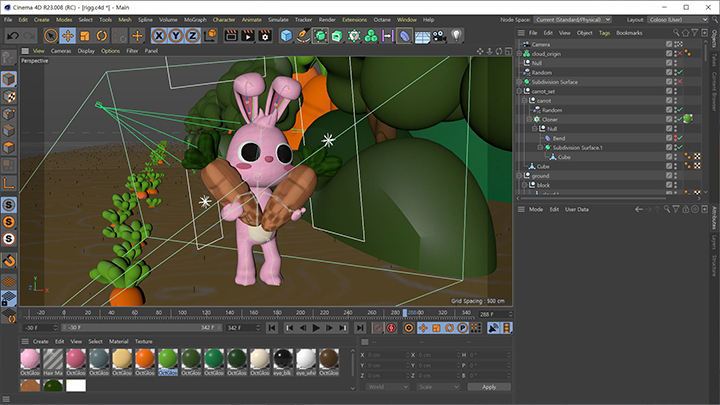Image resolution: width=720 pixels, height=405 pixels.
Task: Toggle Camera layer checkbox
Action: pos(669,44)
